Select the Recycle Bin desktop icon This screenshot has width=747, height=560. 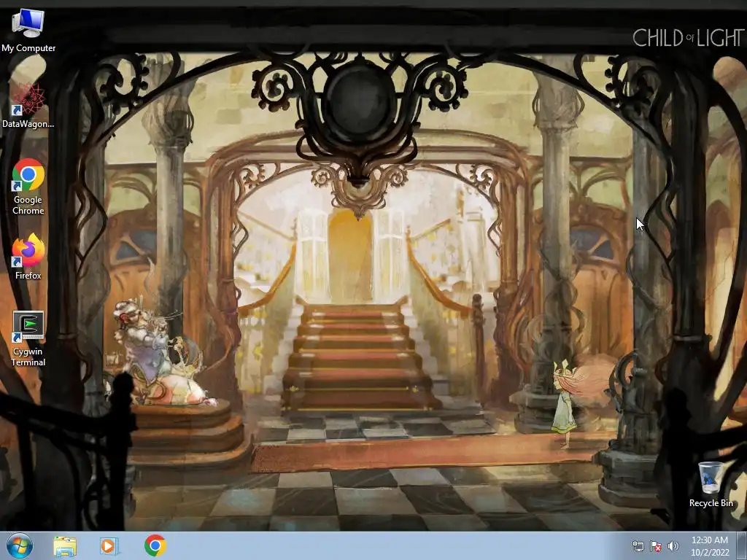[711, 484]
